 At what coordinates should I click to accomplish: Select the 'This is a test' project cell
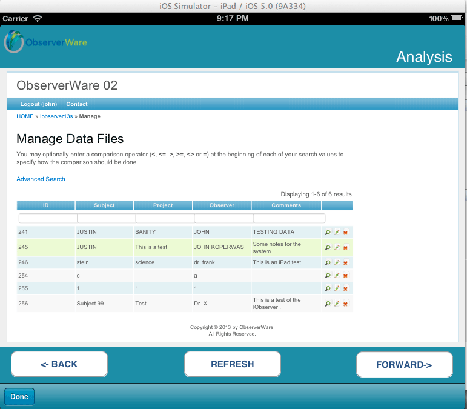click(x=163, y=247)
